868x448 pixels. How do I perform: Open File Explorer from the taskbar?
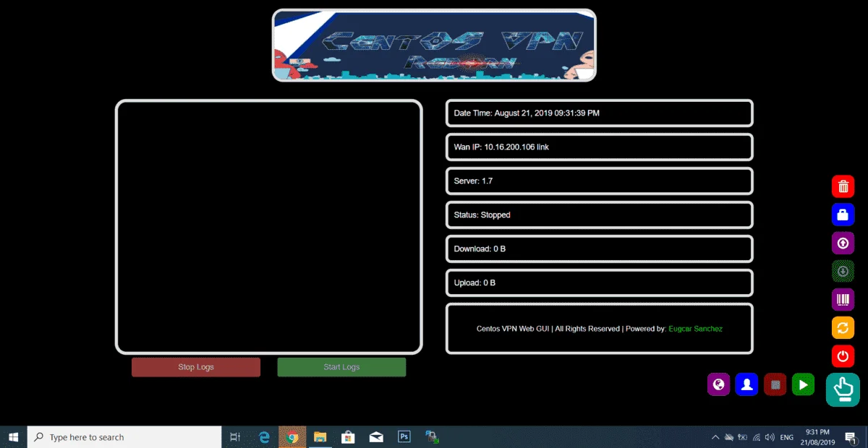coord(320,437)
